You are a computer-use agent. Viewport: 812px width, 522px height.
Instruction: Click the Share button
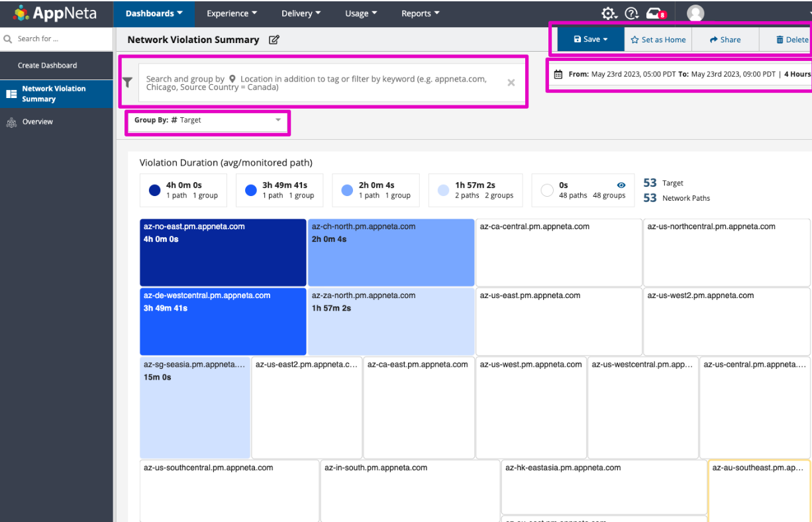[725, 40]
